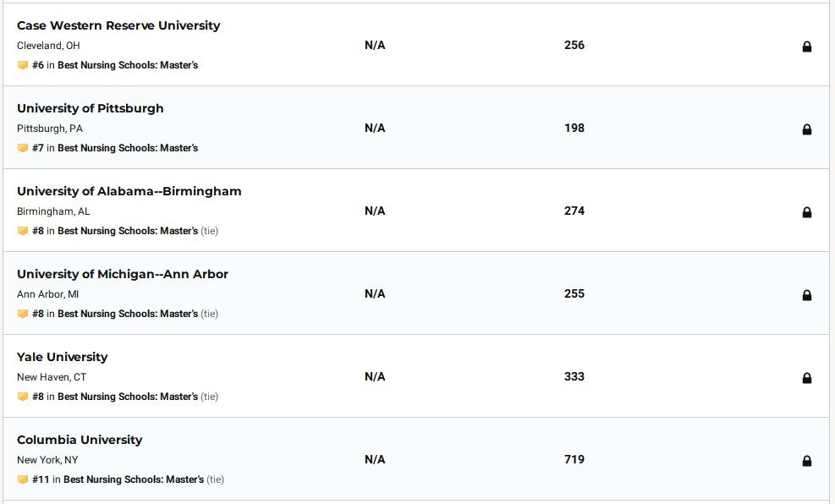Click the lock icon for Case Western Reserve University
This screenshot has height=504, width=835.
tap(807, 47)
